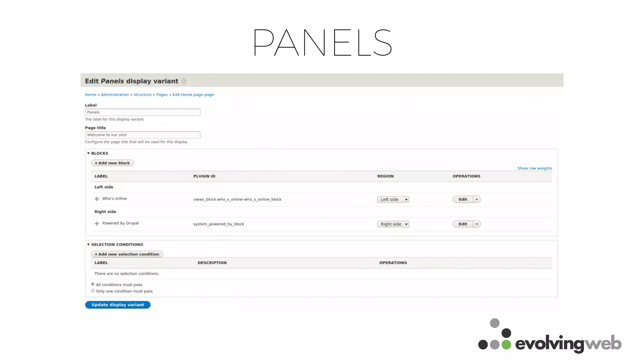The height and width of the screenshot is (362, 644).
Task: Click plugin ID system_powered_by_block
Action: point(219,224)
